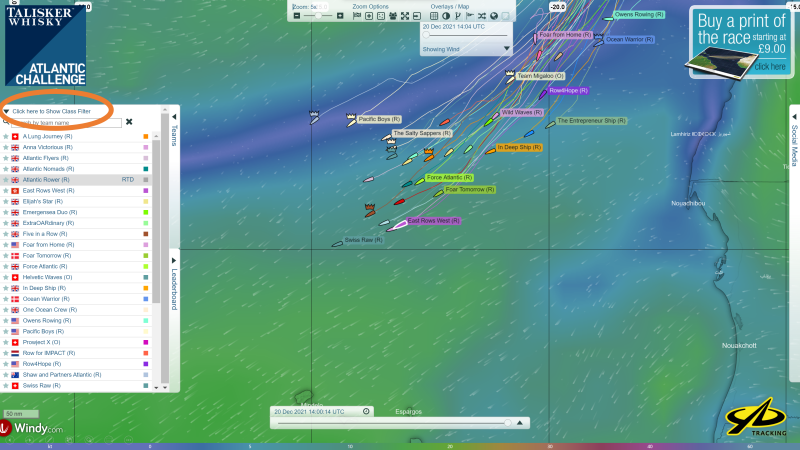Screen dimensions: 800x450
Task: Click the teal swatch for Atlantic Nomads
Action: pyautogui.click(x=145, y=169)
